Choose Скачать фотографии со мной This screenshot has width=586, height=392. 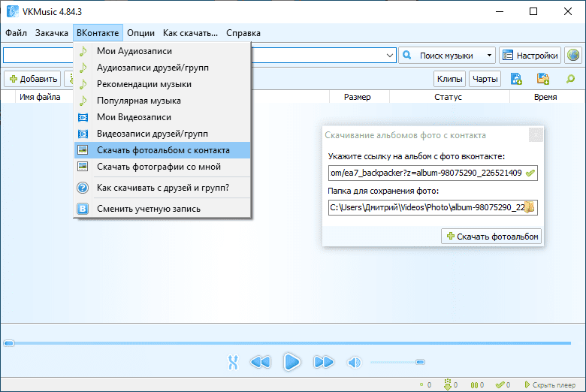pos(162,167)
